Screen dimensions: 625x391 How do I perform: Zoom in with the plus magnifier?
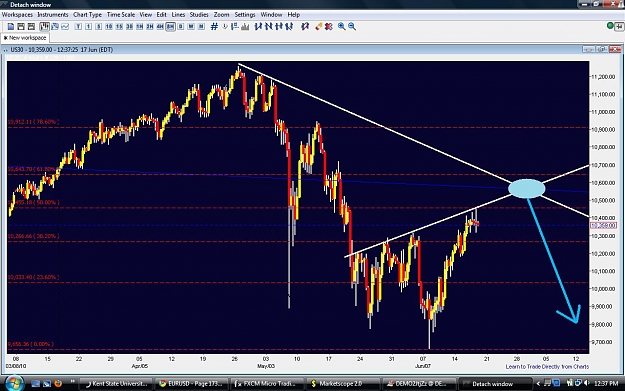(x=342, y=27)
